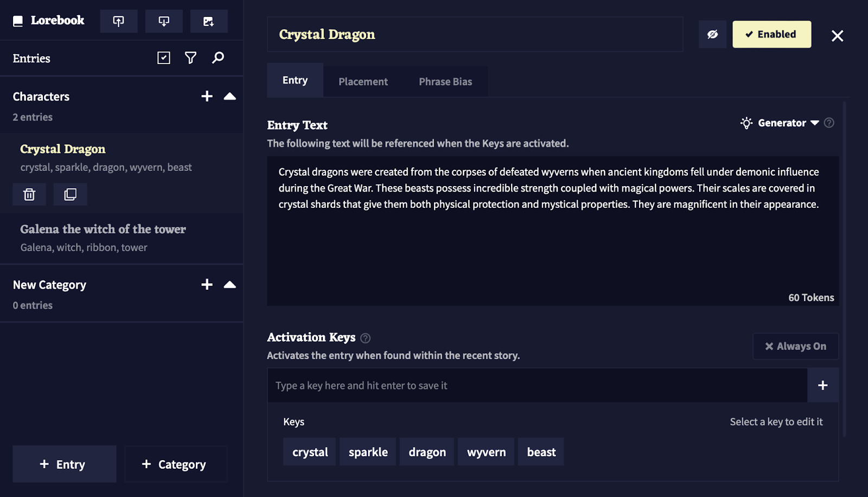Open the Generator dropdown
Image resolution: width=868 pixels, height=497 pixels.
click(x=781, y=123)
